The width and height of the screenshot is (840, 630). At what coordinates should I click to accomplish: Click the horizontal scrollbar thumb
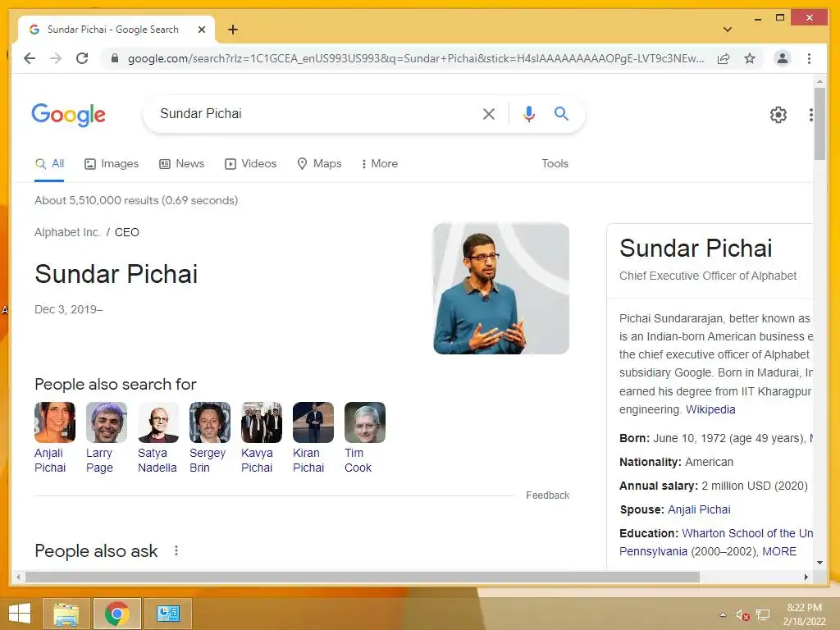tap(363, 577)
